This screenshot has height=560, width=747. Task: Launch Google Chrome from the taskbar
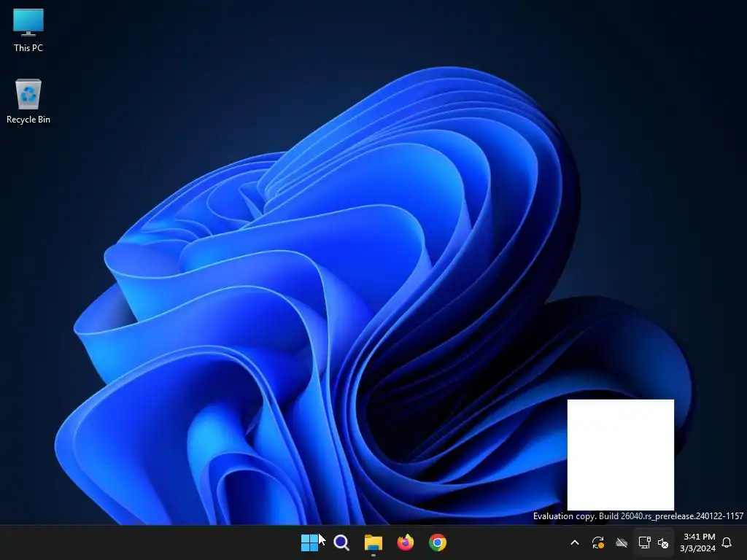click(x=438, y=542)
